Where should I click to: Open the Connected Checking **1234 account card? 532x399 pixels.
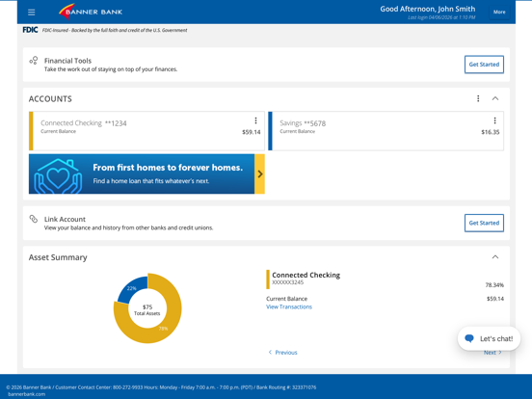[x=146, y=131]
